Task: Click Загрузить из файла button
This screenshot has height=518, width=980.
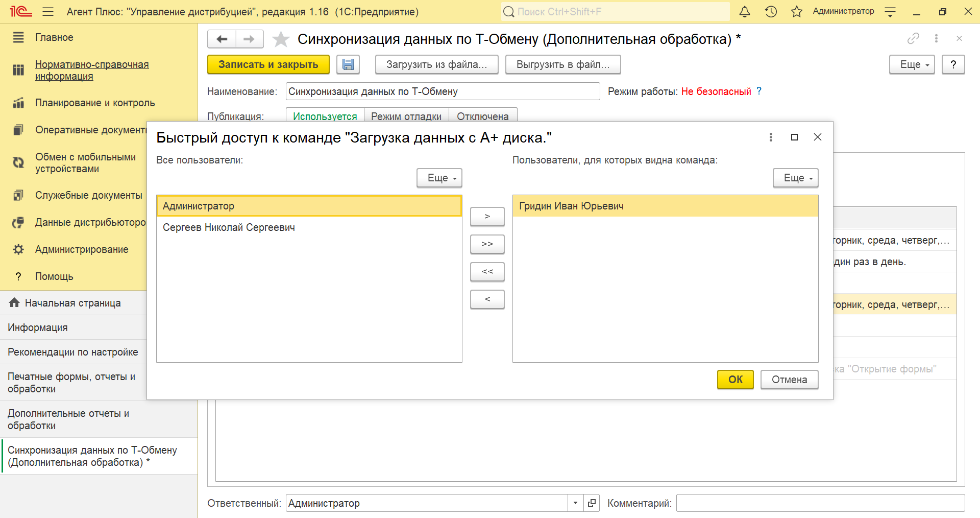Action: pyautogui.click(x=437, y=64)
